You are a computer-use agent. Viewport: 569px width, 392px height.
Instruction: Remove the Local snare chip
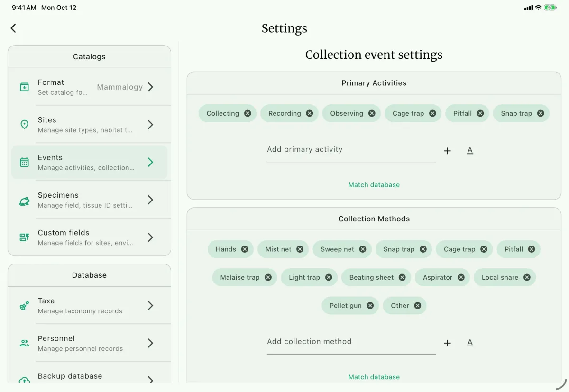[527, 278]
